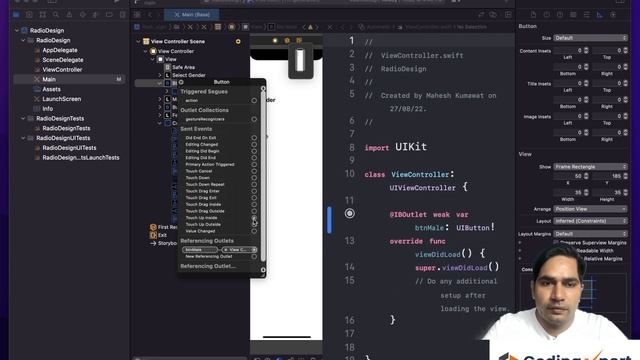Click the connections popup vertical scrollbar
The image size is (640, 360).
tap(263, 176)
